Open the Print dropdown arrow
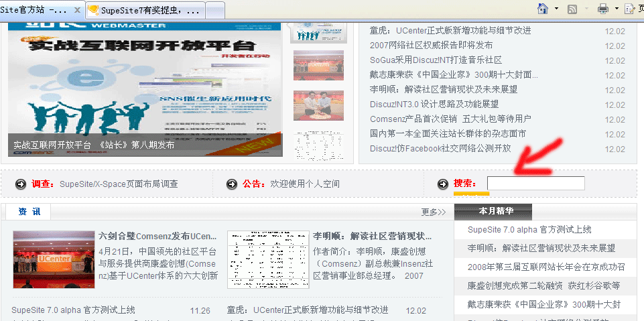Image resolution: width=644 pixels, height=321 pixels. 617,9
